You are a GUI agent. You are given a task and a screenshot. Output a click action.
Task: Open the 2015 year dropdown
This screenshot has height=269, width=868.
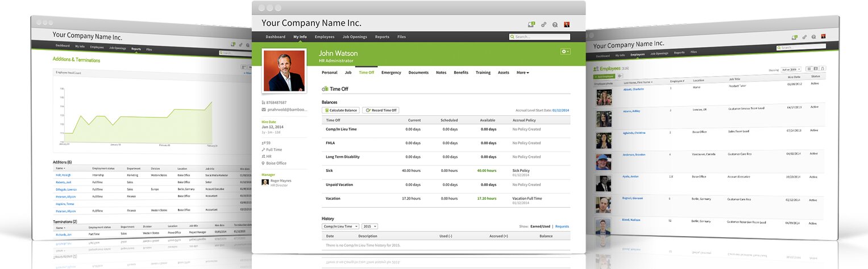click(369, 226)
